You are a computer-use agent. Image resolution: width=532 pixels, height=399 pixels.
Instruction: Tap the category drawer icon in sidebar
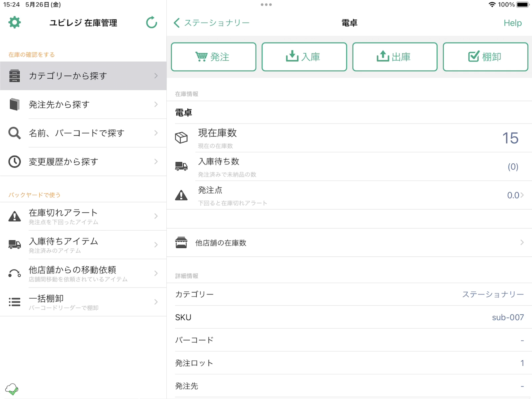coord(15,76)
